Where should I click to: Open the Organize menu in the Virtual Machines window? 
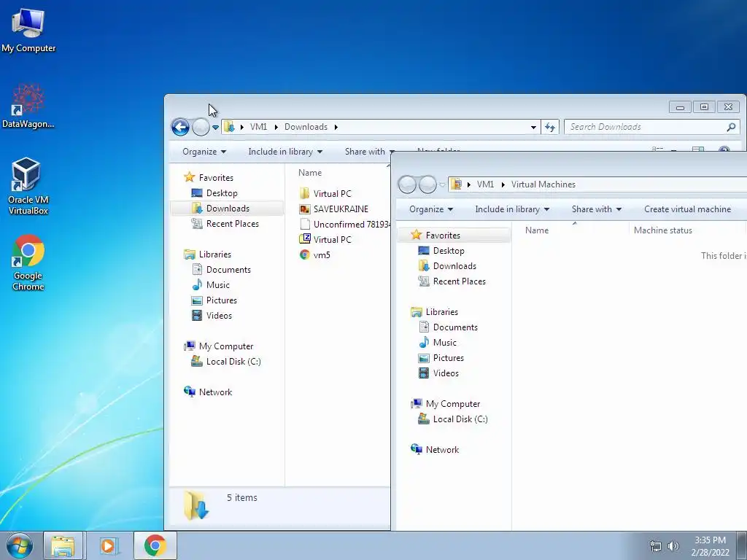431,209
